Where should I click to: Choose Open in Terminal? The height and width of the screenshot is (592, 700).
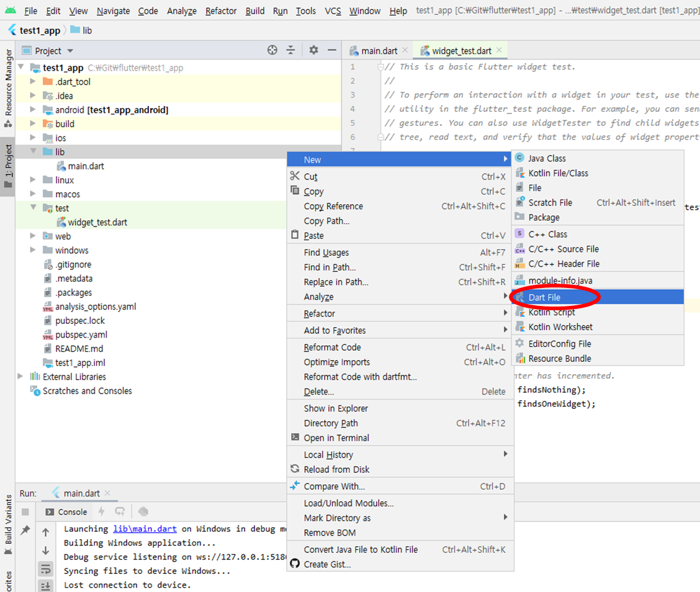pos(400,438)
